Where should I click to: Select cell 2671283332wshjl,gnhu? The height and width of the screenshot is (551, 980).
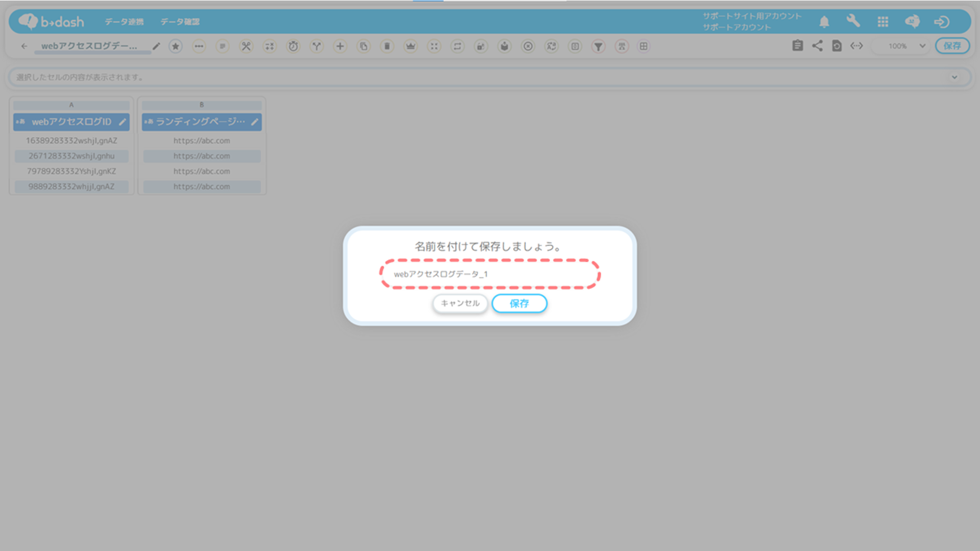pyautogui.click(x=72, y=156)
